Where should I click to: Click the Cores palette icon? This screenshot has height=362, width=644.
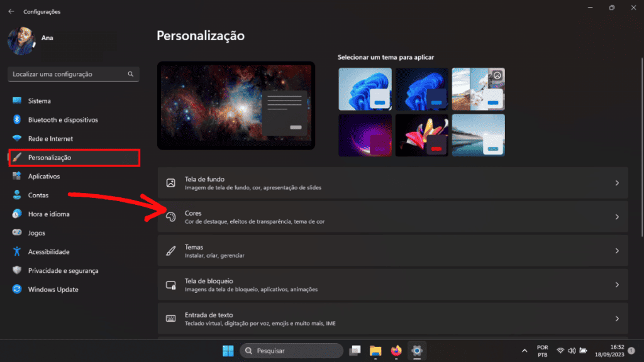point(171,217)
